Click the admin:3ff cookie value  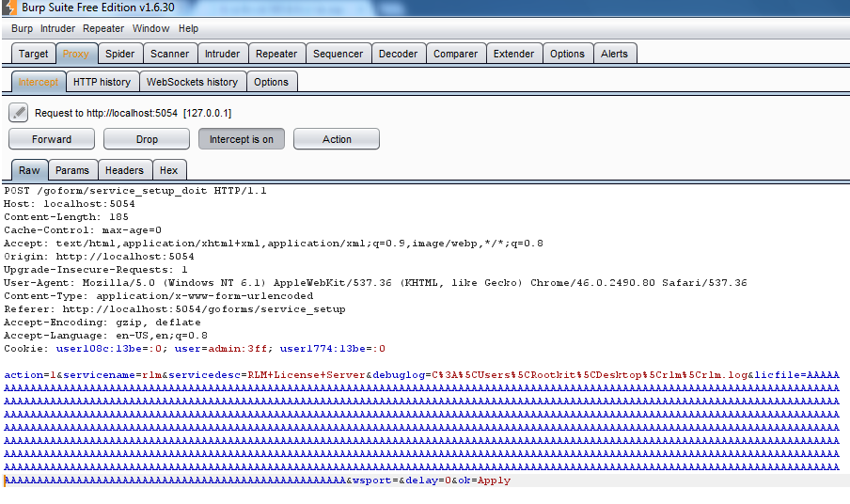238,349
